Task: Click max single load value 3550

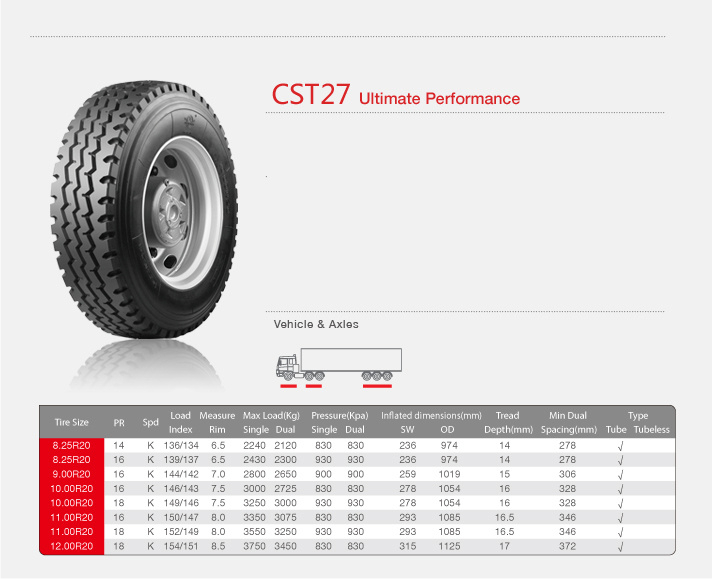Action: point(254,531)
